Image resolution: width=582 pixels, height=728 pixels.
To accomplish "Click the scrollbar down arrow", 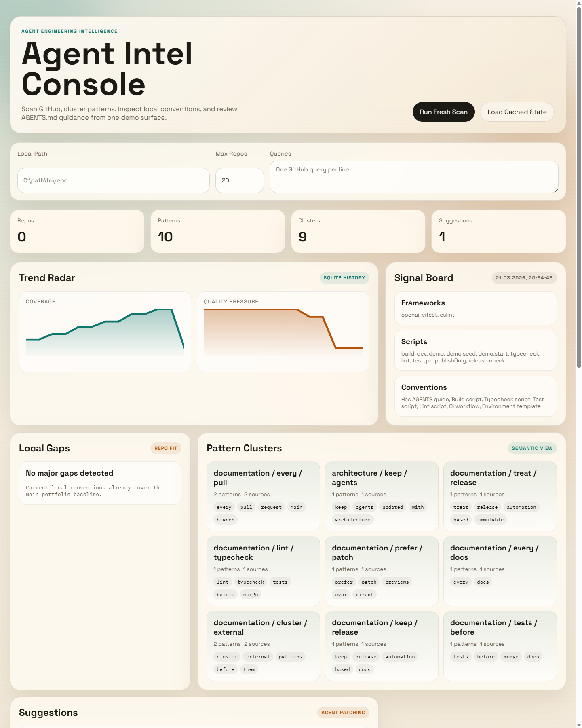I will click(x=579, y=725).
